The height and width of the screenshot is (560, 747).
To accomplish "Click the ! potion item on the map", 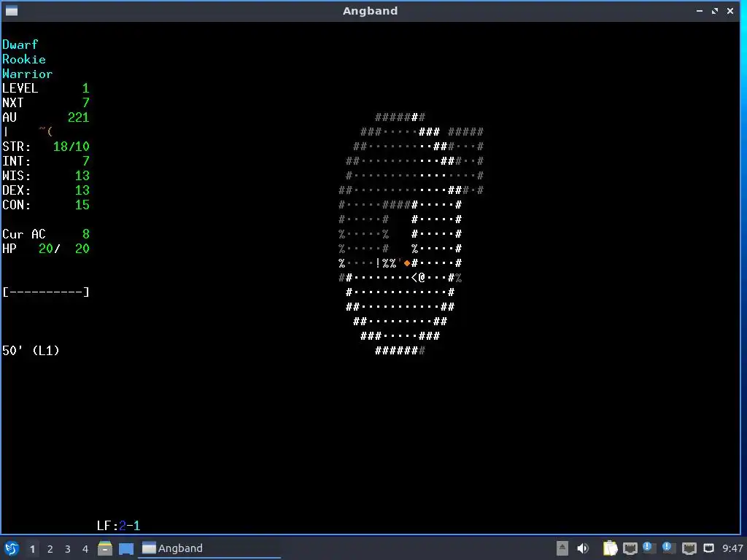I will click(379, 262).
